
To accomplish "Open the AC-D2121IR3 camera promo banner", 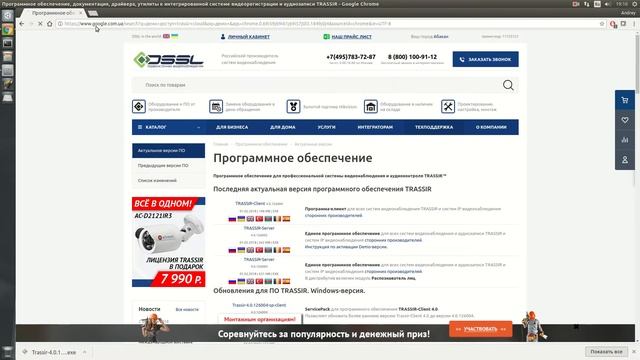I will 169,242.
